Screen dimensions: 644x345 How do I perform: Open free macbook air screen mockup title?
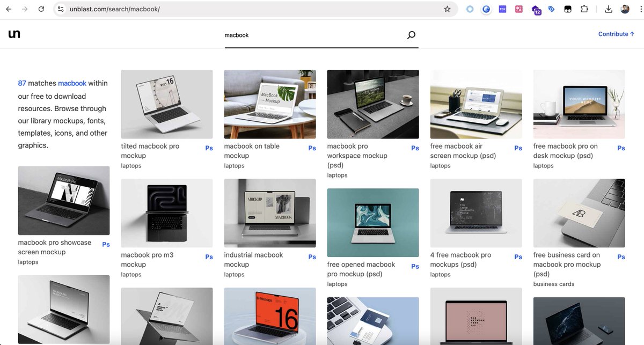point(463,151)
